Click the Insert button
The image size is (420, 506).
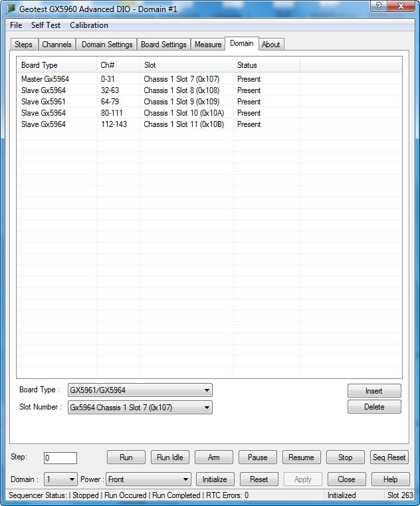[374, 391]
